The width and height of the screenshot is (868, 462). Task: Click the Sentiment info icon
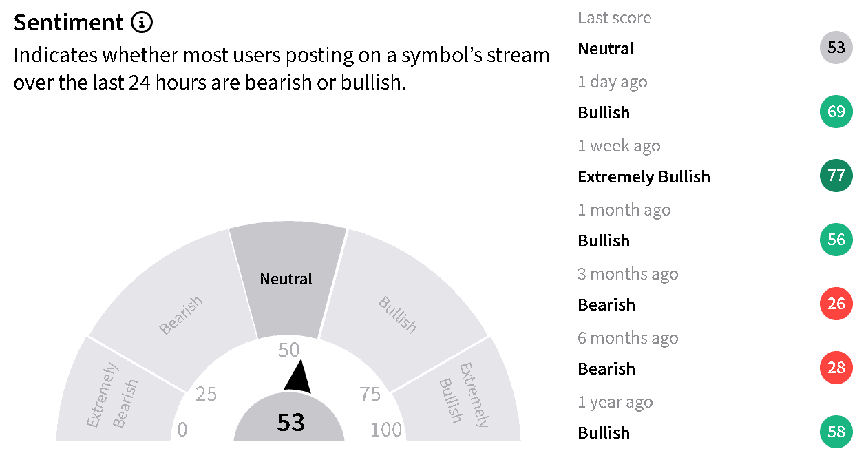pos(141,23)
